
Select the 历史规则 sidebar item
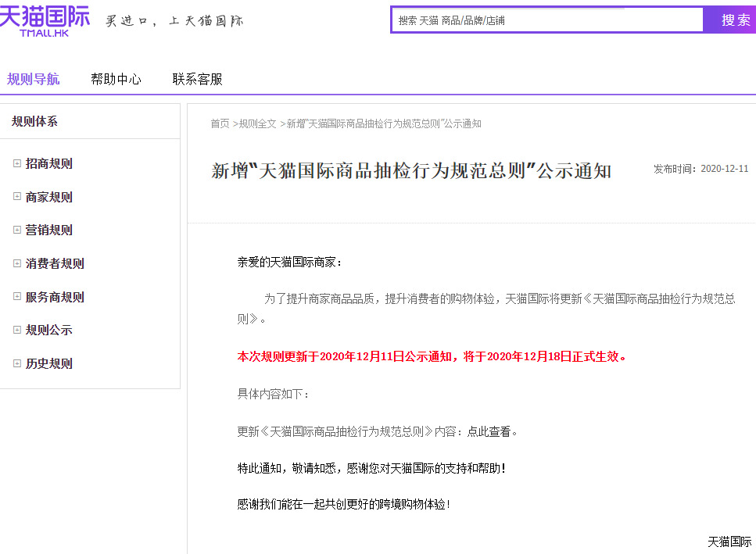coord(48,363)
